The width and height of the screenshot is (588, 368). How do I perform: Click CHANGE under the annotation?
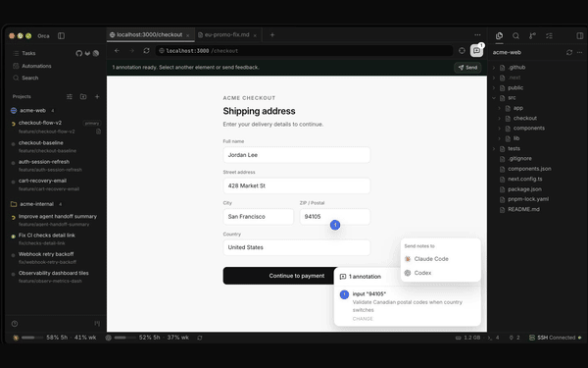(363, 319)
